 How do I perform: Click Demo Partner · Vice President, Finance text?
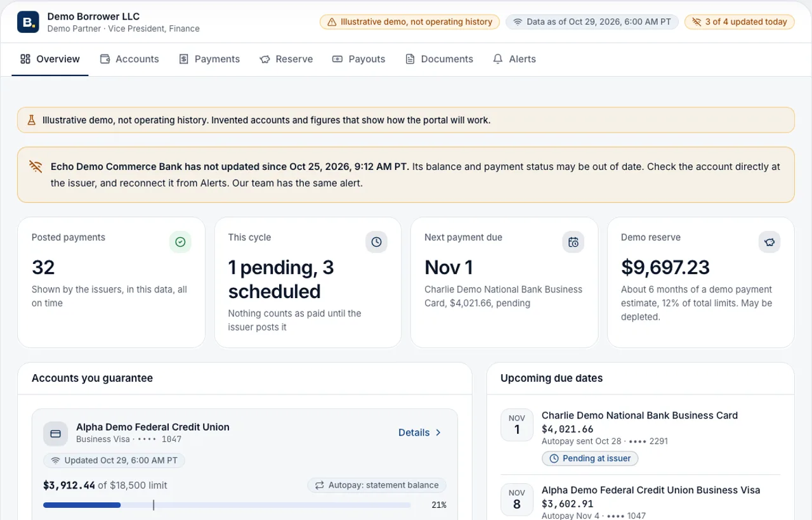pyautogui.click(x=124, y=29)
